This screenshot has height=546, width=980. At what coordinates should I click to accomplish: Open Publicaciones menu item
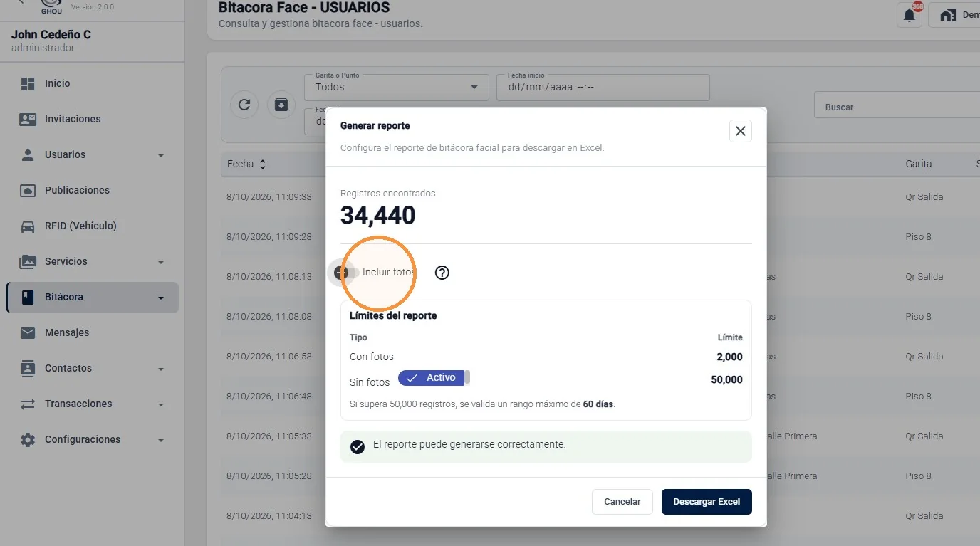(x=92, y=190)
